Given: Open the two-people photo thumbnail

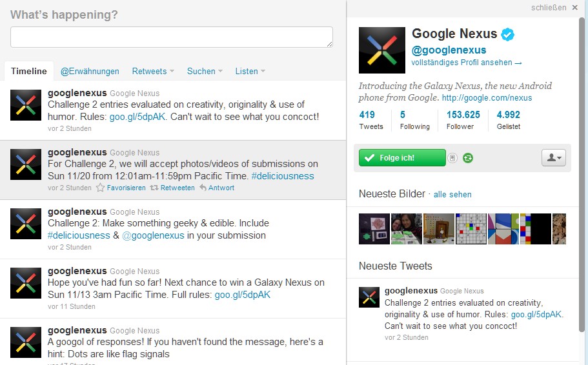Looking at the screenshot, I should (x=407, y=229).
